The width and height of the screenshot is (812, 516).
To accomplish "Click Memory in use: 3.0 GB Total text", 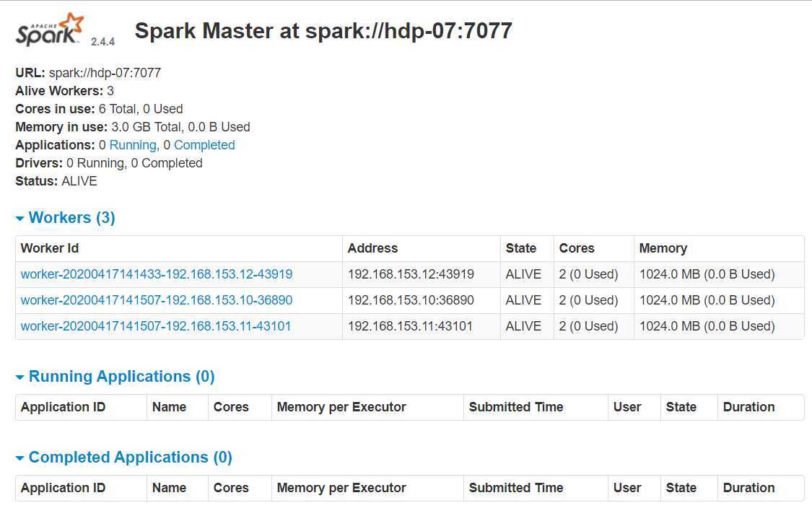I will point(100,127).
